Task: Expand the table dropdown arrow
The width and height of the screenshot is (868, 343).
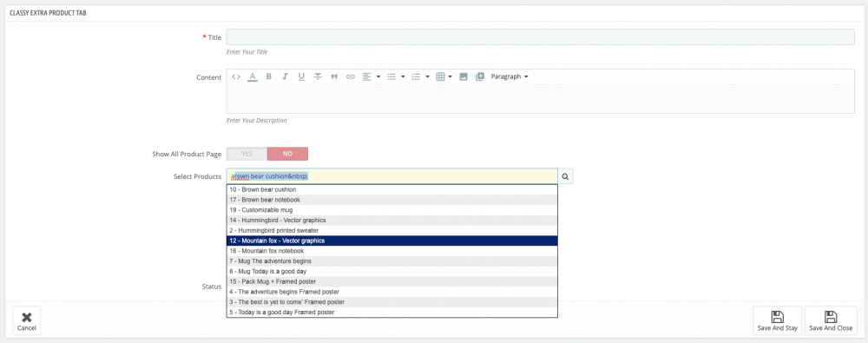Action: coord(450,76)
